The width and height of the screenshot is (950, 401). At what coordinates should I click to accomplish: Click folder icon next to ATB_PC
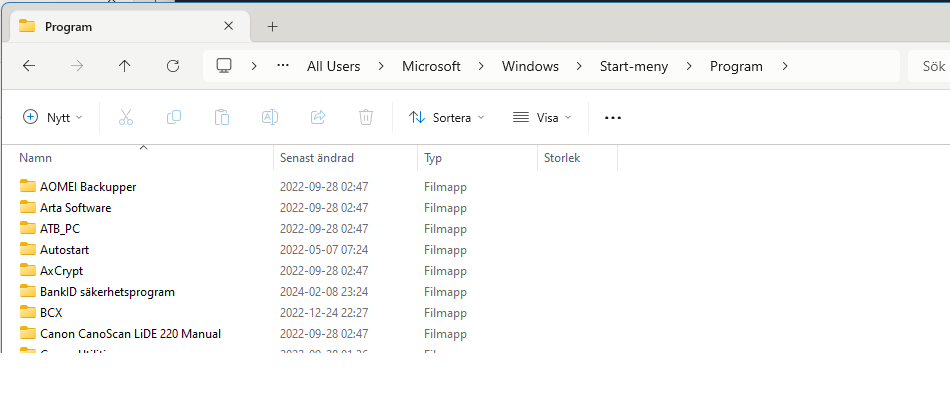pos(27,228)
